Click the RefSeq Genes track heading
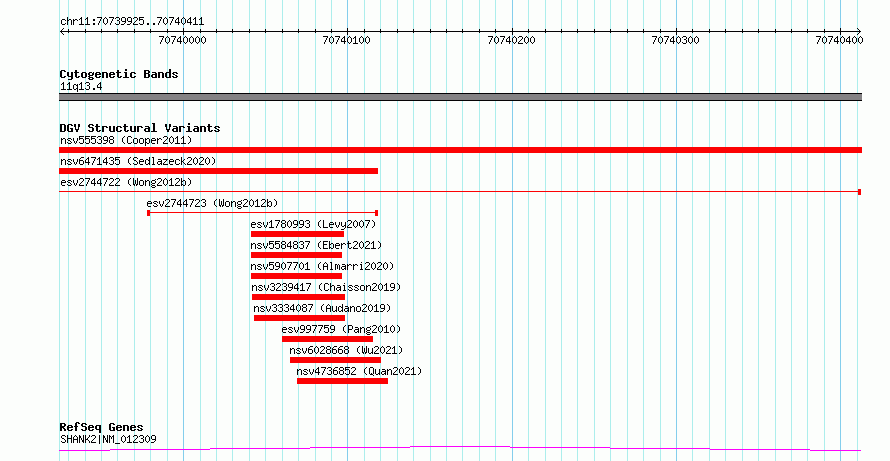 point(102,427)
